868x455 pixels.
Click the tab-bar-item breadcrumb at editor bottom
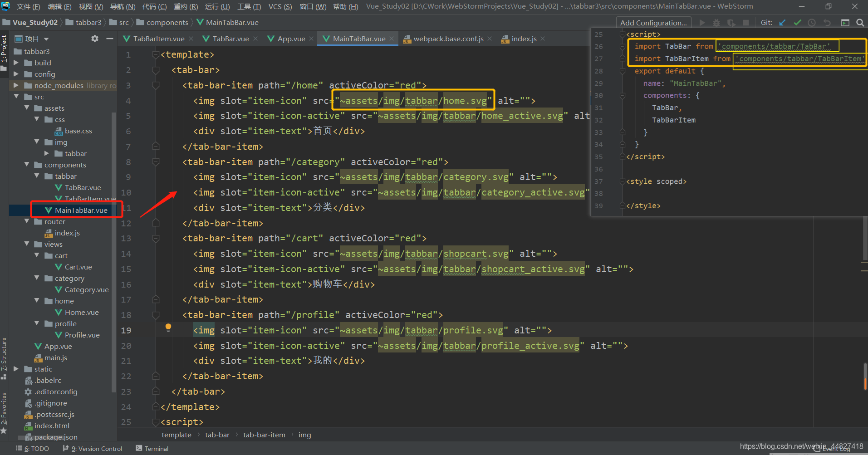tap(264, 435)
